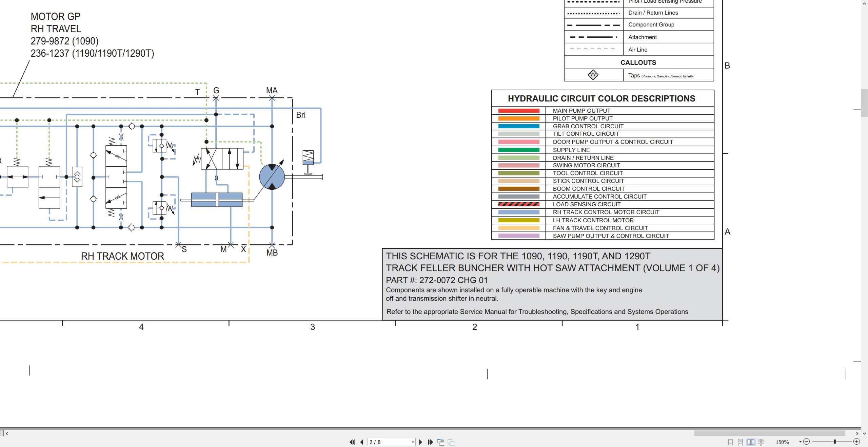Click the 'RH TRACK MOTOR' label

click(x=122, y=256)
